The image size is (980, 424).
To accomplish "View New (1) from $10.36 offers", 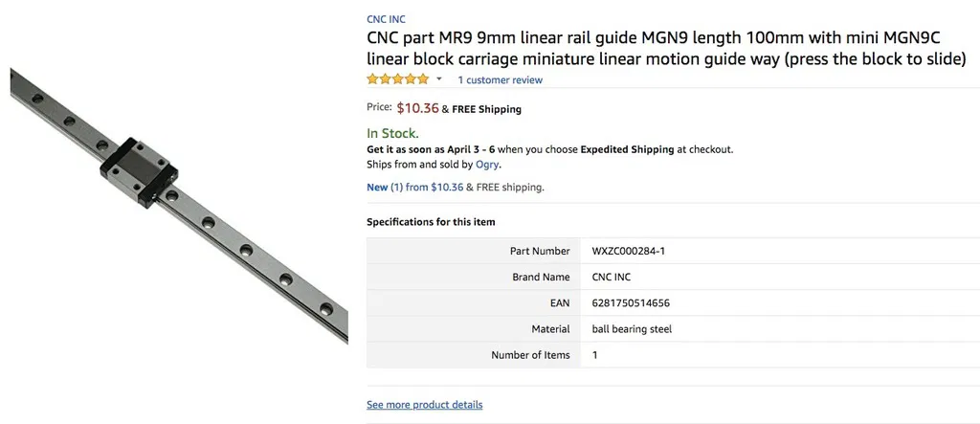I will coord(414,188).
